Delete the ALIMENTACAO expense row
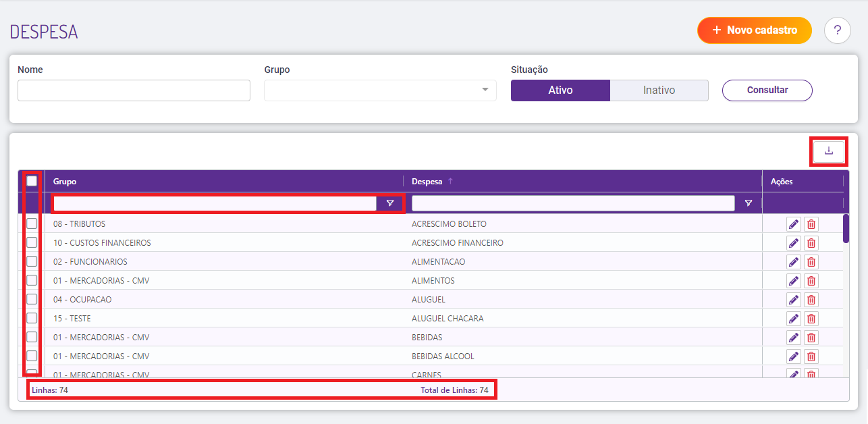Viewport: 868px width, 424px height. tap(811, 262)
